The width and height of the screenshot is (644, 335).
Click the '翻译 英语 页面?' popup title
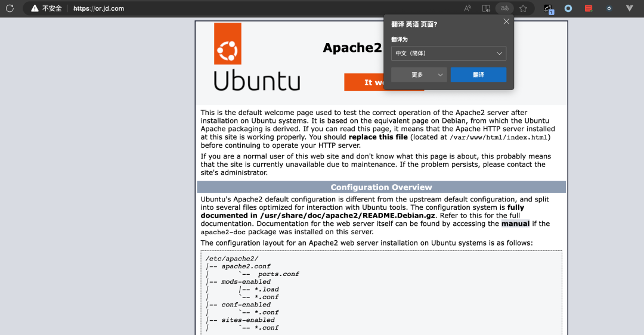point(414,24)
